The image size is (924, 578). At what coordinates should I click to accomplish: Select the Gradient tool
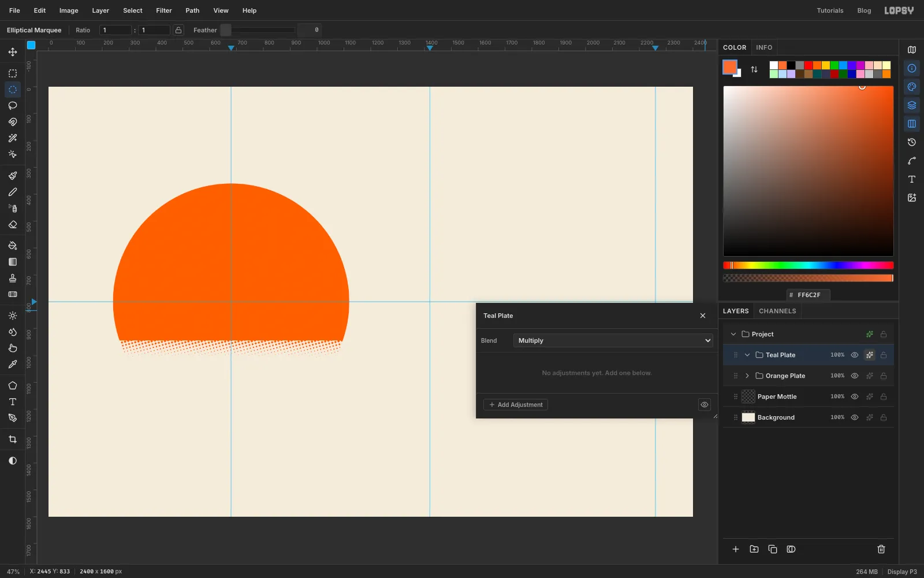tap(13, 262)
